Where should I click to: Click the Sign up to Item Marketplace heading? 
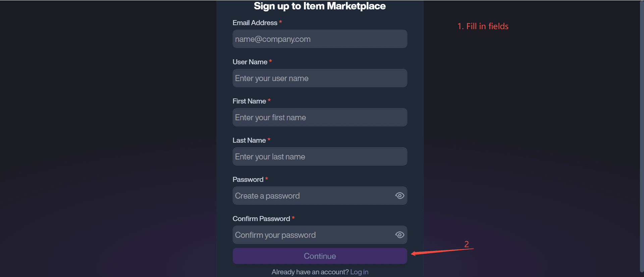(320, 6)
